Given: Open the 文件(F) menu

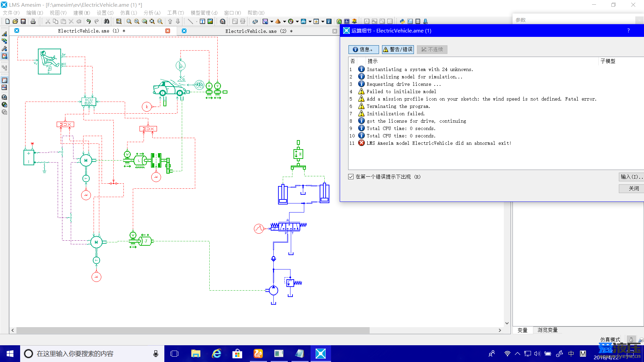Looking at the screenshot, I should point(11,13).
